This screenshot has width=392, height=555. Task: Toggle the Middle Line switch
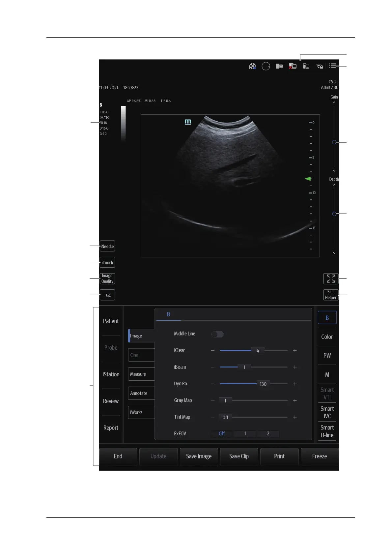(217, 334)
